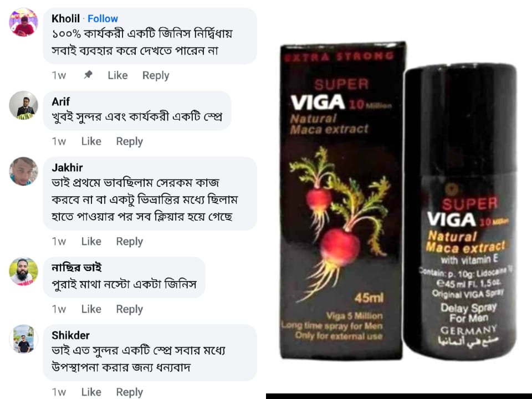Image resolution: width=532 pixels, height=399 pixels.
Task: Open Kholil's profile picture
Action: [23, 22]
